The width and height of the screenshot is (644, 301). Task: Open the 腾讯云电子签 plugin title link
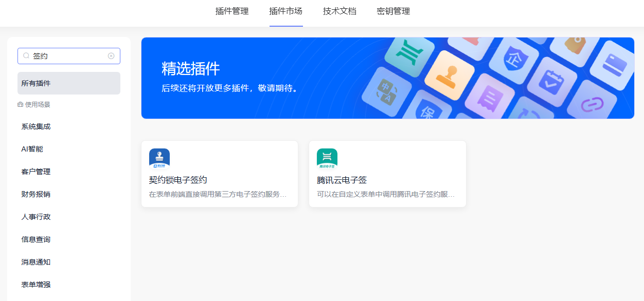point(342,180)
